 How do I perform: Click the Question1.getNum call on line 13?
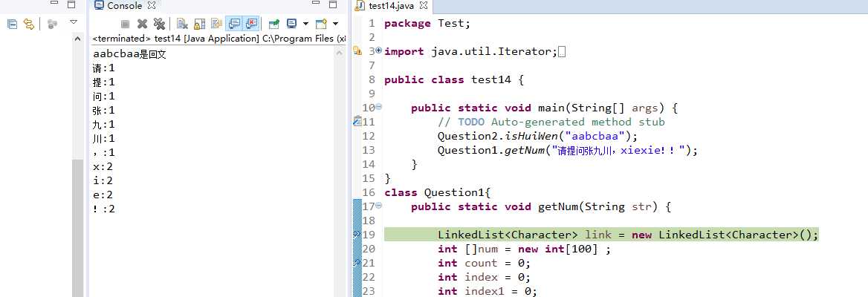(x=568, y=150)
